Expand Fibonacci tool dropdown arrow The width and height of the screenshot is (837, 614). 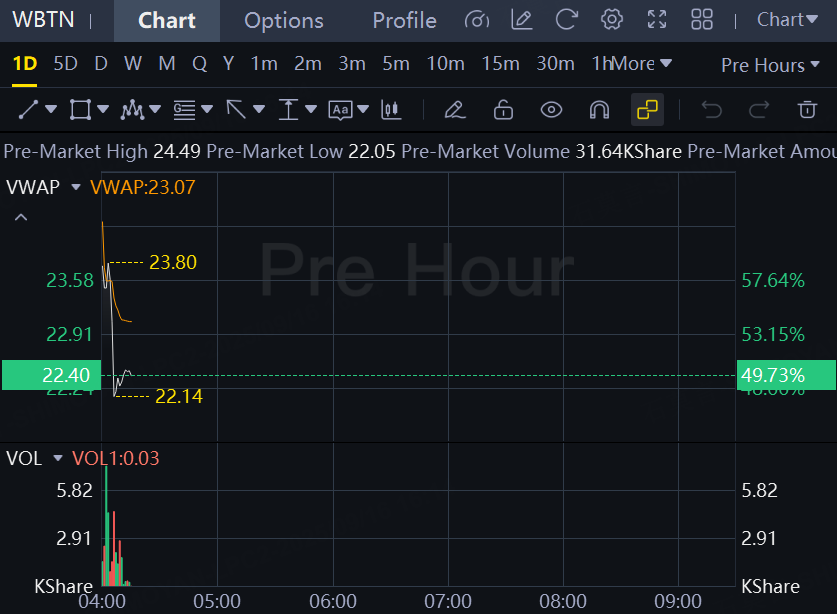point(207,109)
